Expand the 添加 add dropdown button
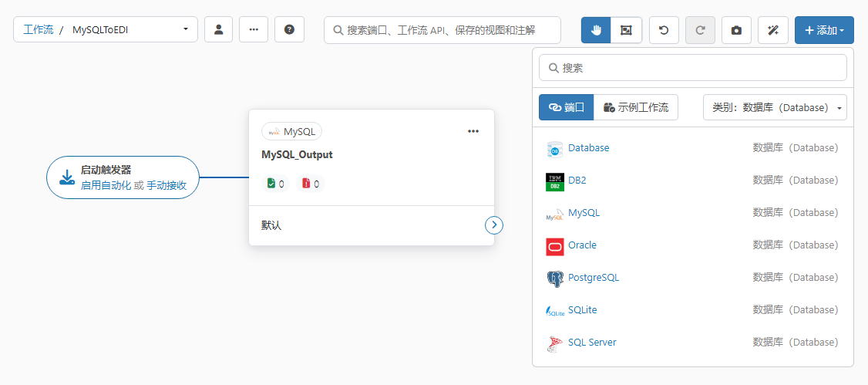 tap(824, 30)
